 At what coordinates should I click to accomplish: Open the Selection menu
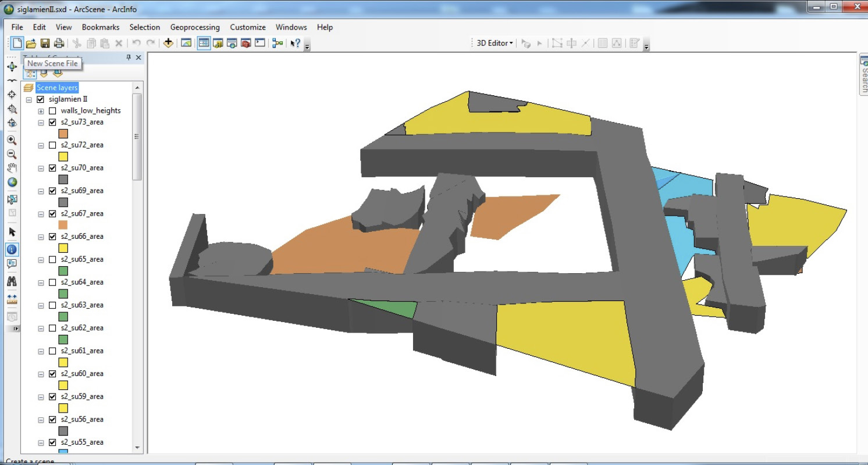(144, 27)
